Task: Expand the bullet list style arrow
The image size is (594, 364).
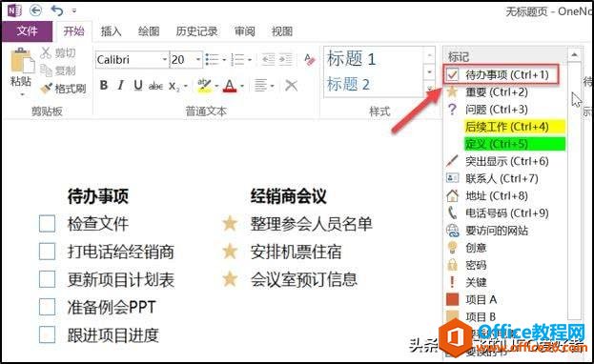Action: (224, 60)
